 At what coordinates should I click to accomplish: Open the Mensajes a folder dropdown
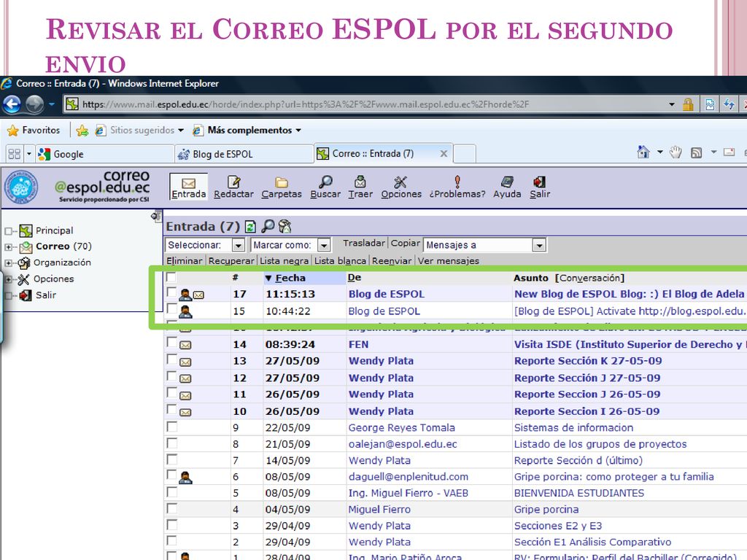tap(484, 245)
